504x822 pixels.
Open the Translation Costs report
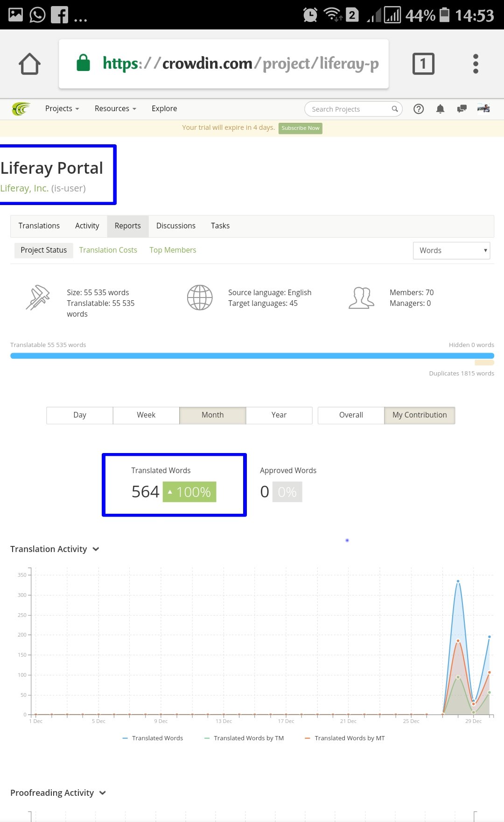coord(108,250)
